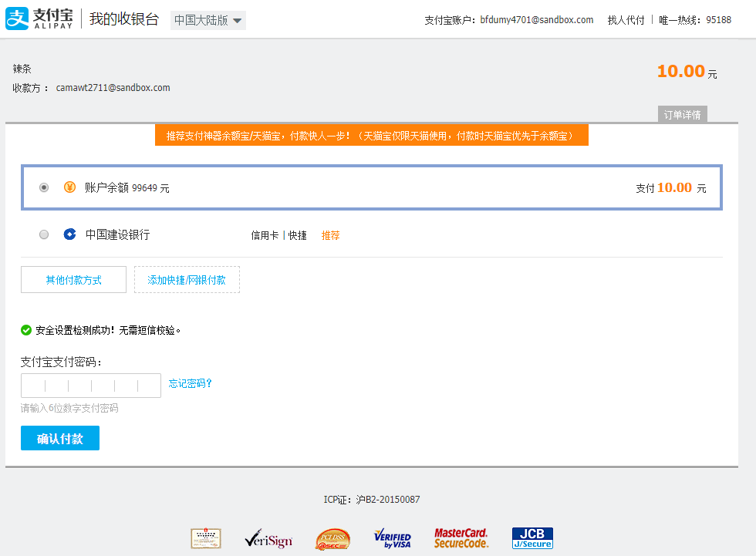Click the 忘记密码? link
This screenshot has width=756, height=556.
coord(190,383)
